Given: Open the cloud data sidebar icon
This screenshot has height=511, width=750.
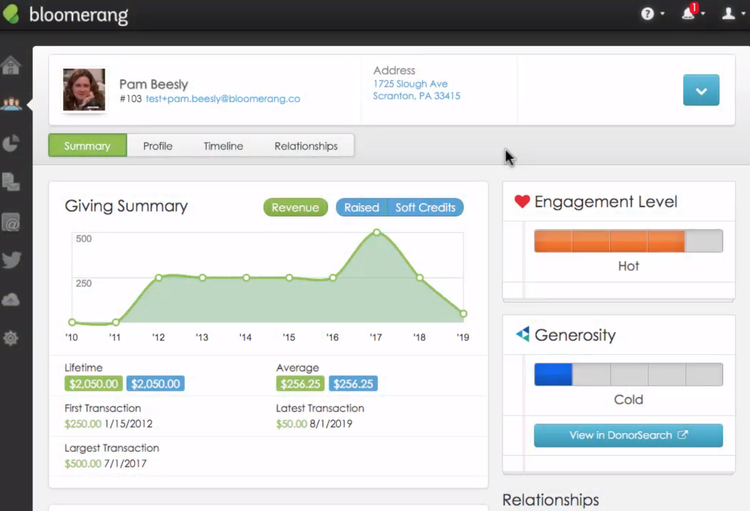Looking at the screenshot, I should pos(11,300).
